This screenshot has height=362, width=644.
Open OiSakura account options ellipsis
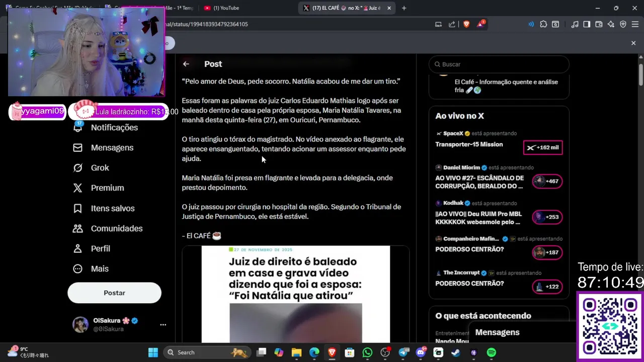[x=163, y=325]
